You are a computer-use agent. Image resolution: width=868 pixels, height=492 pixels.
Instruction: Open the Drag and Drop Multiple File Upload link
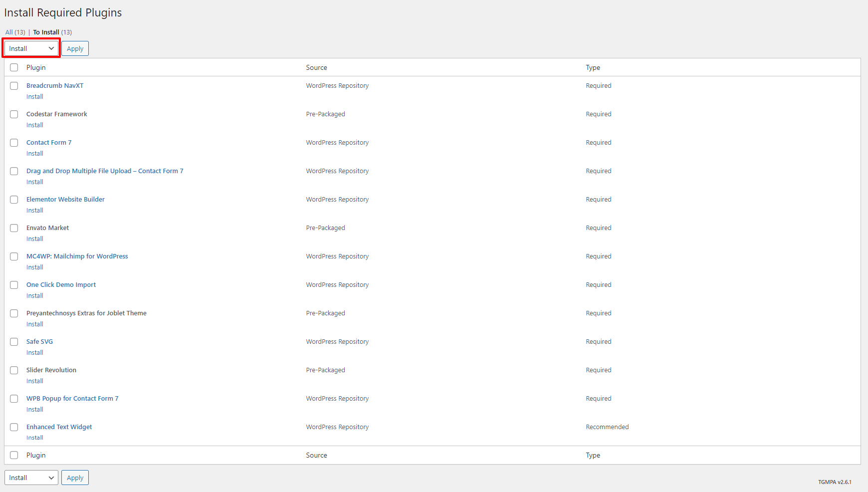coord(105,171)
